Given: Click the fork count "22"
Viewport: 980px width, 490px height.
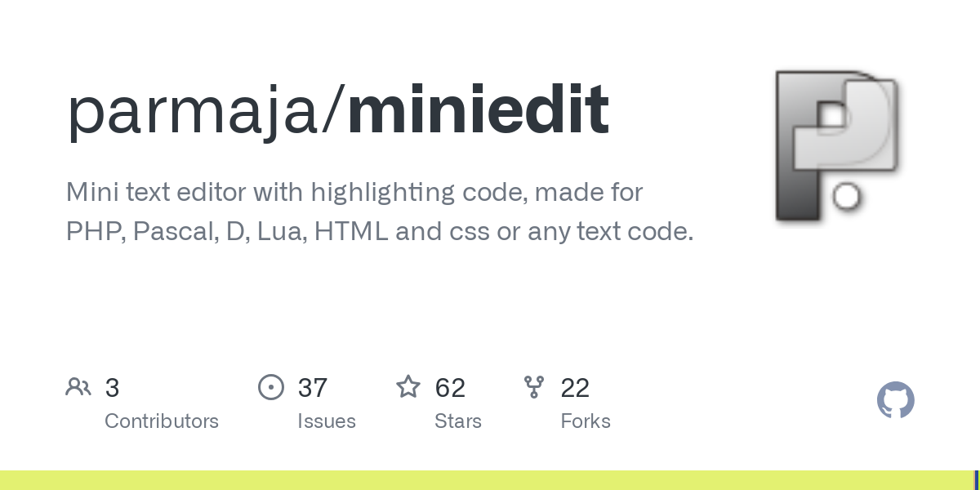Looking at the screenshot, I should click(x=575, y=388).
